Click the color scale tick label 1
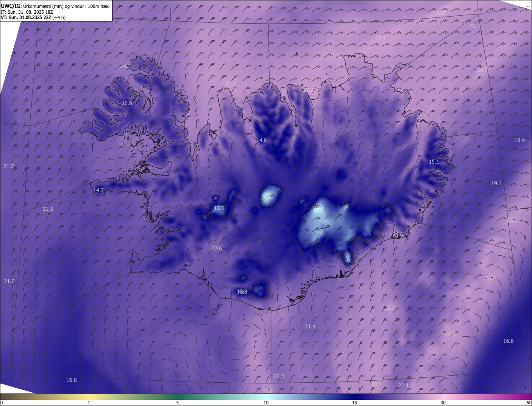The image size is (532, 406). [89, 403]
